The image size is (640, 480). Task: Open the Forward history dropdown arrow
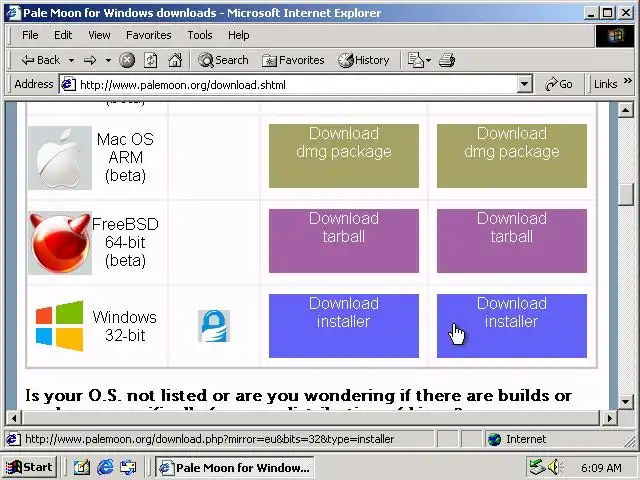click(x=108, y=60)
